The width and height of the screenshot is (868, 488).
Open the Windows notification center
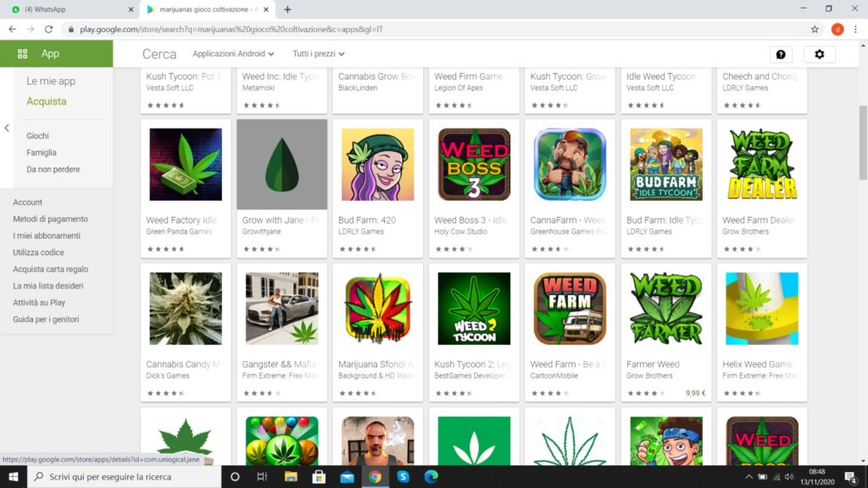[x=851, y=476]
